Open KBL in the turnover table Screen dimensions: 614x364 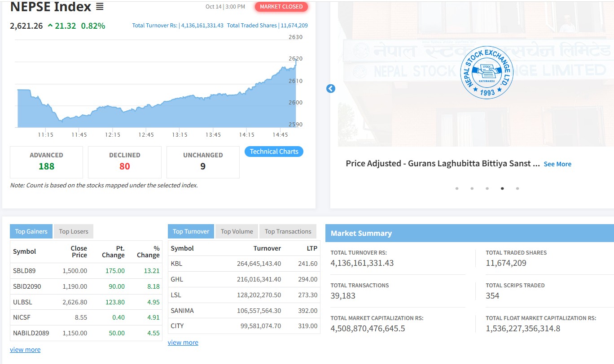[x=176, y=264]
